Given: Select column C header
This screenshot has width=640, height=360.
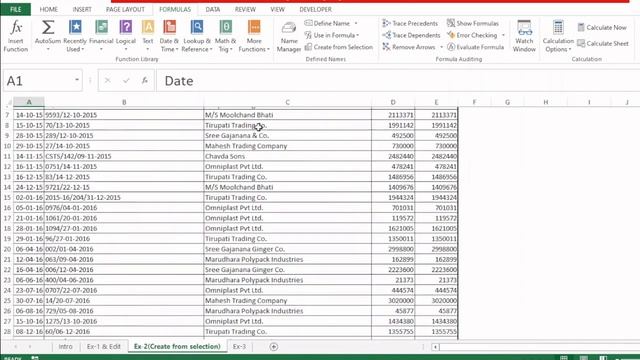Looking at the screenshot, I should 287,102.
